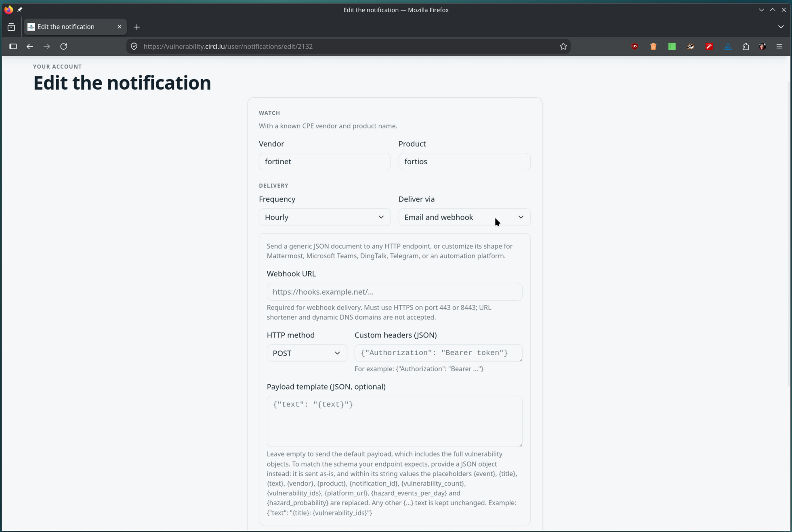Open the uBlock Origin extension icon
Screen dimensions: 792x532
(634, 46)
